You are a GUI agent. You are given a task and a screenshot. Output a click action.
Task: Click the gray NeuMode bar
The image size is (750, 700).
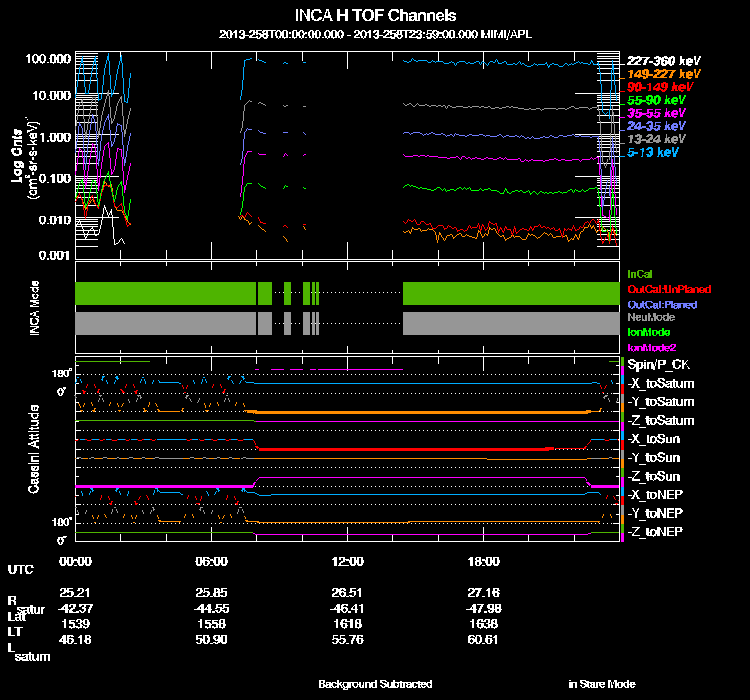(165, 323)
